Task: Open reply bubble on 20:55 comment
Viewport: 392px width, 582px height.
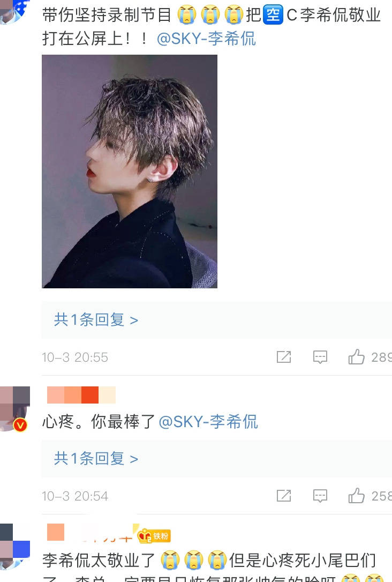Action: 320,357
